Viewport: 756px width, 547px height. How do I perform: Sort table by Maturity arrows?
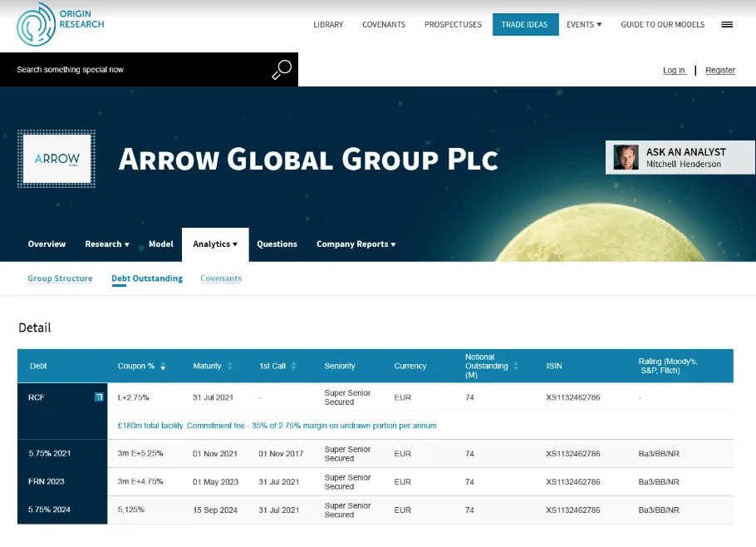tap(229, 366)
